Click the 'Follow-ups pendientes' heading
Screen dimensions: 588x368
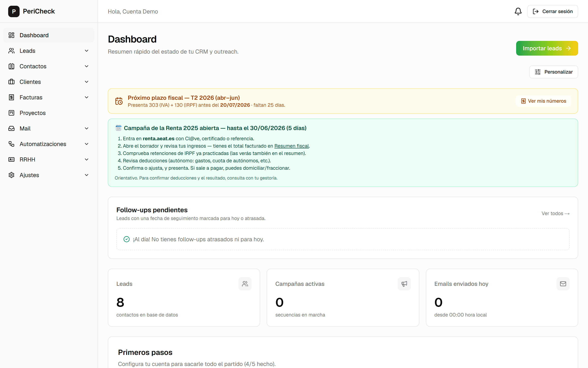[152, 210]
